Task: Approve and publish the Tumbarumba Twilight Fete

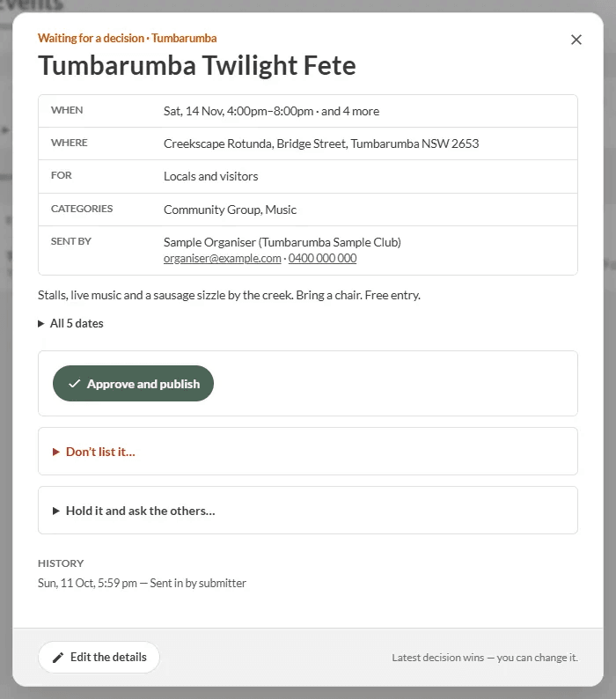Action: (x=133, y=383)
